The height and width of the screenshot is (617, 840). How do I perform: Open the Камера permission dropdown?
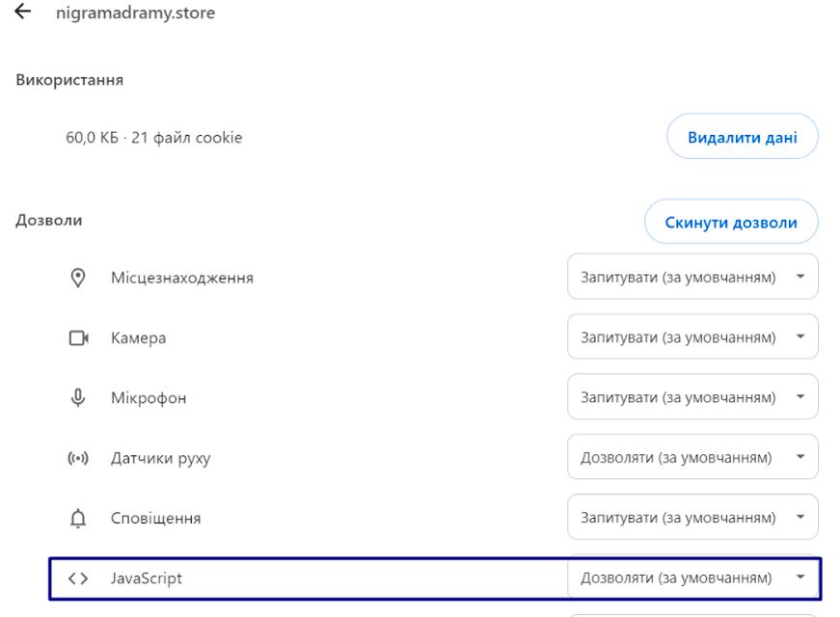pos(692,336)
